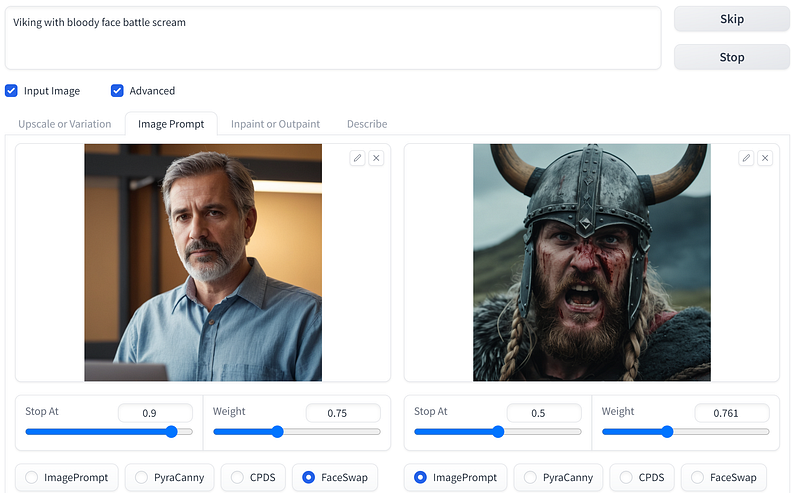Adjust Viking image Stop At slider
This screenshot has height=493, width=800.
click(498, 432)
